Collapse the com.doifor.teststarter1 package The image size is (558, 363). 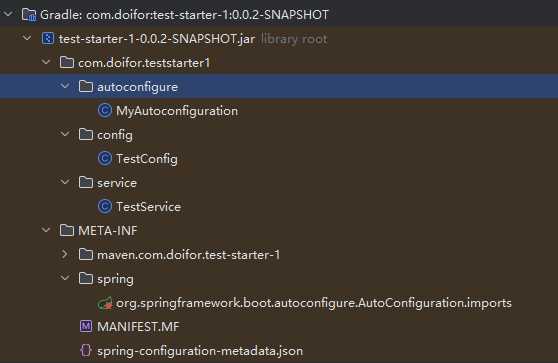46,62
